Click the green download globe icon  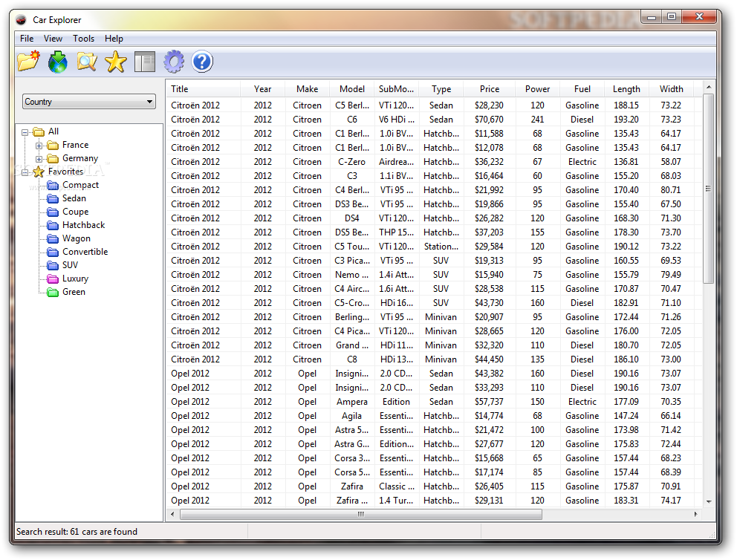click(x=58, y=62)
